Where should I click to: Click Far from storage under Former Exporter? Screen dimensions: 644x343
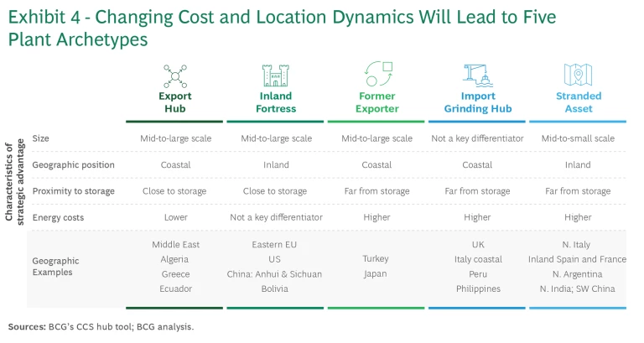(377, 191)
